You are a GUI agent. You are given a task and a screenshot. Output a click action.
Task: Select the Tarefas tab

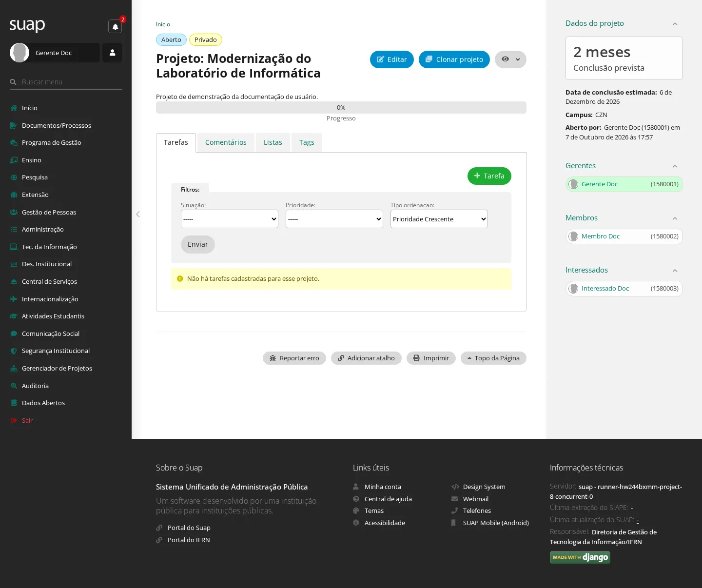(176, 142)
